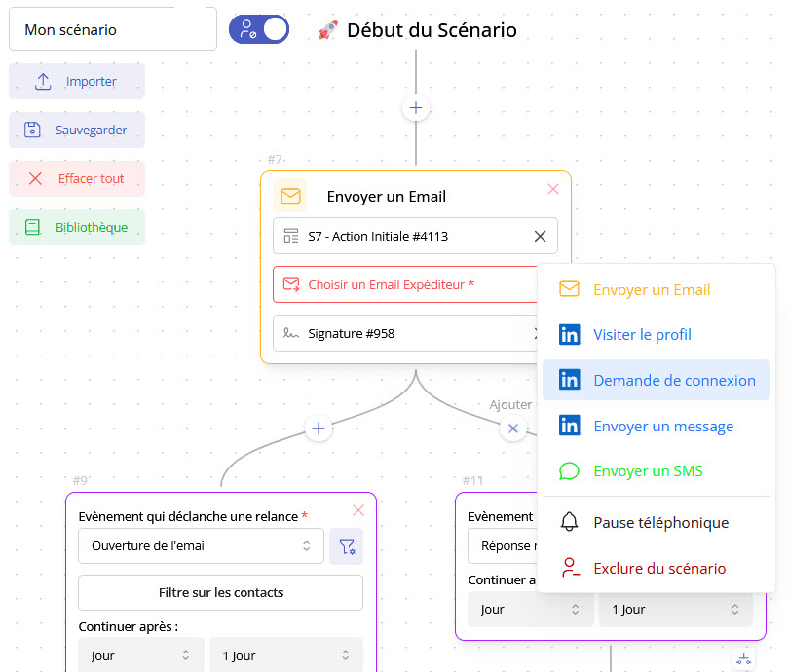Click the Importer button
788x672 pixels.
point(77,82)
